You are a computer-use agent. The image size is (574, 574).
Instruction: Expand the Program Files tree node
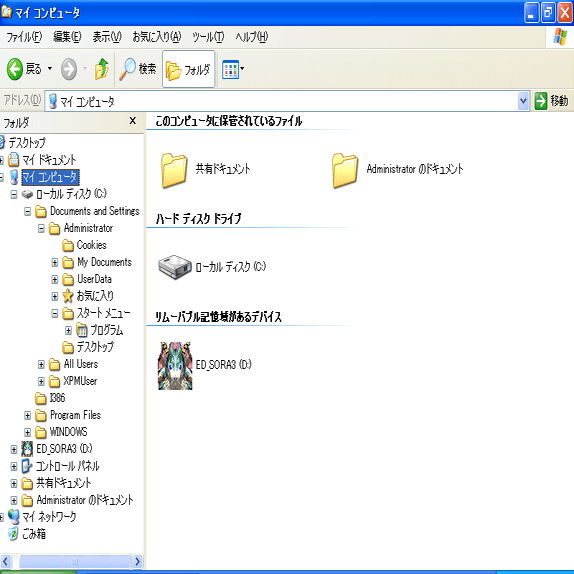pyautogui.click(x=27, y=415)
